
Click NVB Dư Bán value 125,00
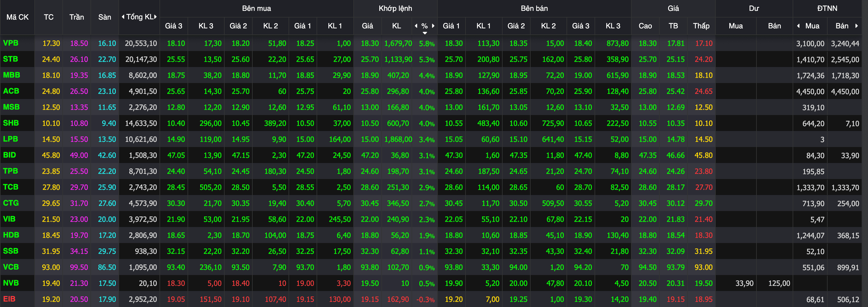coord(779,283)
